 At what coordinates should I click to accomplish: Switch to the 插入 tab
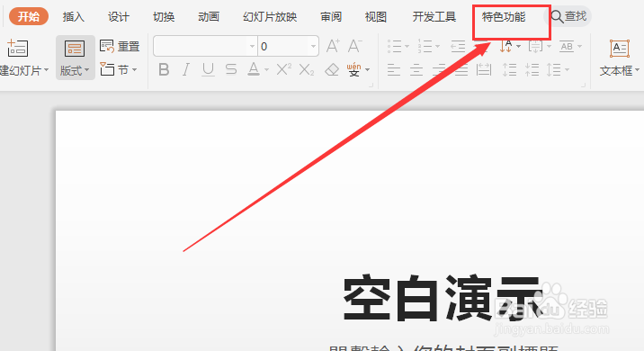click(x=74, y=17)
